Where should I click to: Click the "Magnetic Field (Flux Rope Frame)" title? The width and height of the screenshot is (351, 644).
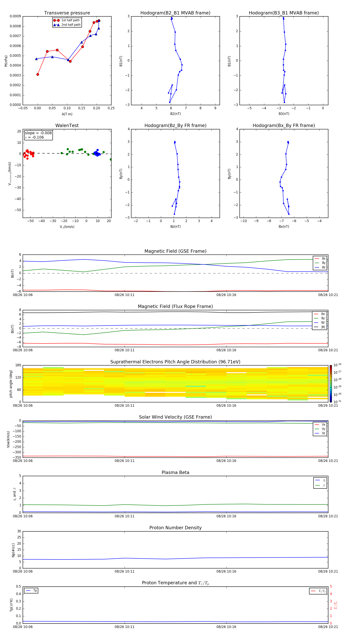point(175,307)
